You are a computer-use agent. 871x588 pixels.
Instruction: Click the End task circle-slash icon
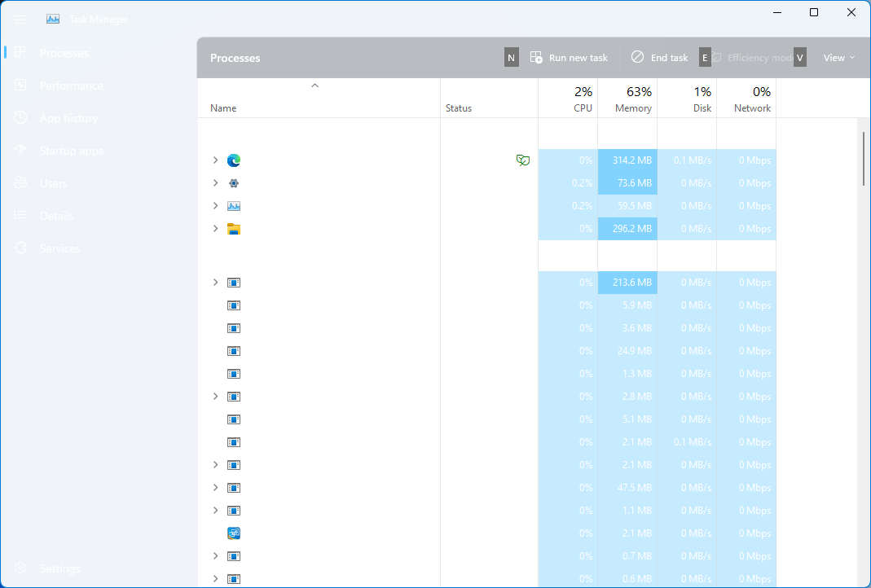point(638,57)
